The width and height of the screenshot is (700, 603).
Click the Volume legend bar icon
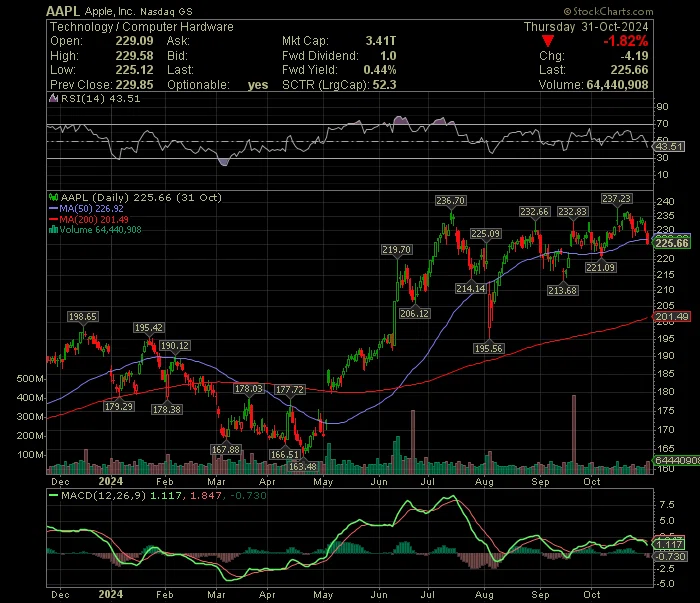(x=53, y=229)
